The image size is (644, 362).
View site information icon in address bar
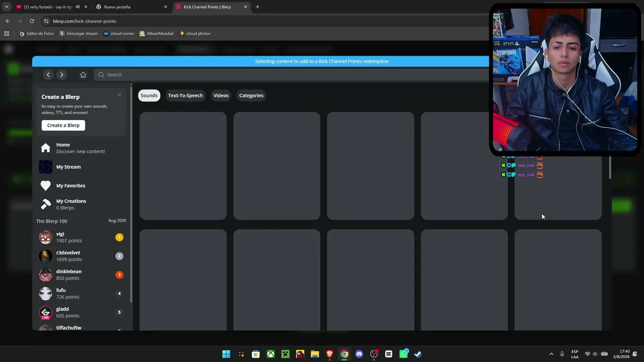pos(46,21)
